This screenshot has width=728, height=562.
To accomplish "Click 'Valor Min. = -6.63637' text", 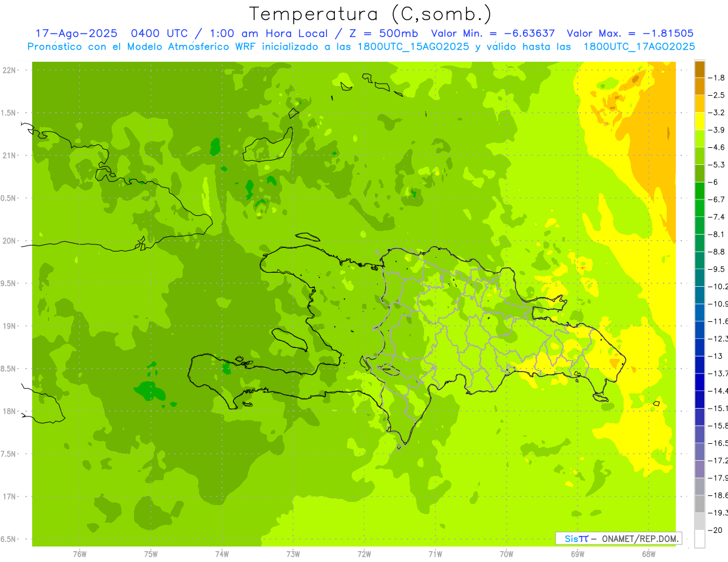I will pyautogui.click(x=493, y=34).
